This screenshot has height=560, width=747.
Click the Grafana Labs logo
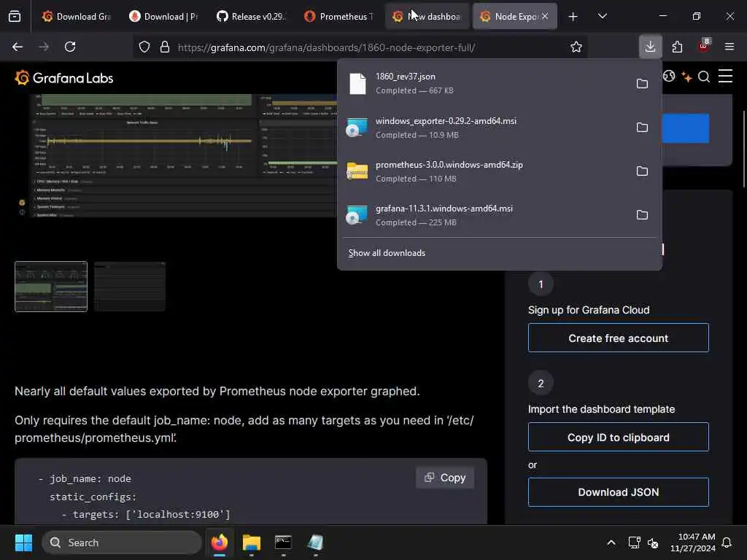pyautogui.click(x=64, y=78)
